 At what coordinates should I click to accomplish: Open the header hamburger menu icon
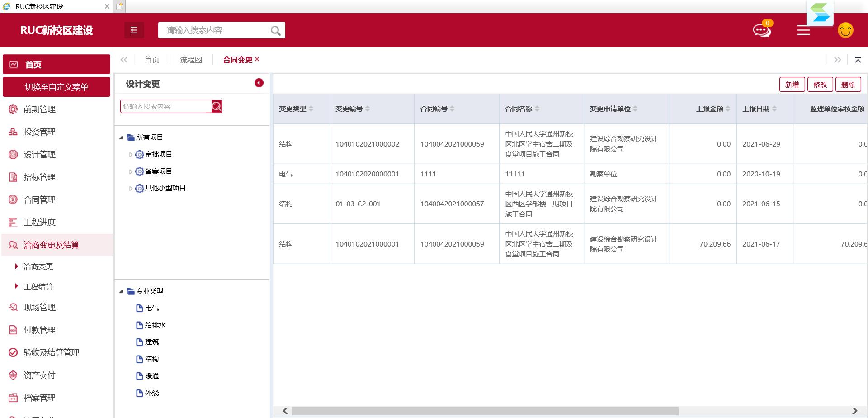(803, 30)
